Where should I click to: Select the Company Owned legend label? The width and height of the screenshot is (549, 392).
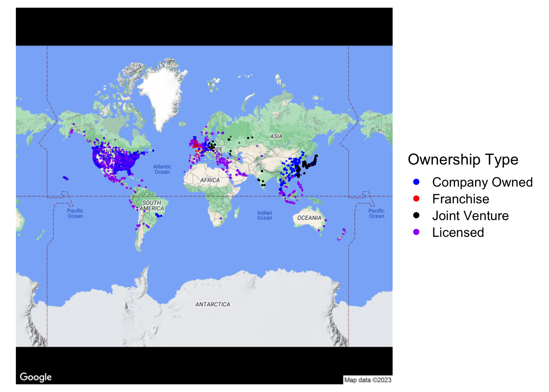[x=482, y=182]
